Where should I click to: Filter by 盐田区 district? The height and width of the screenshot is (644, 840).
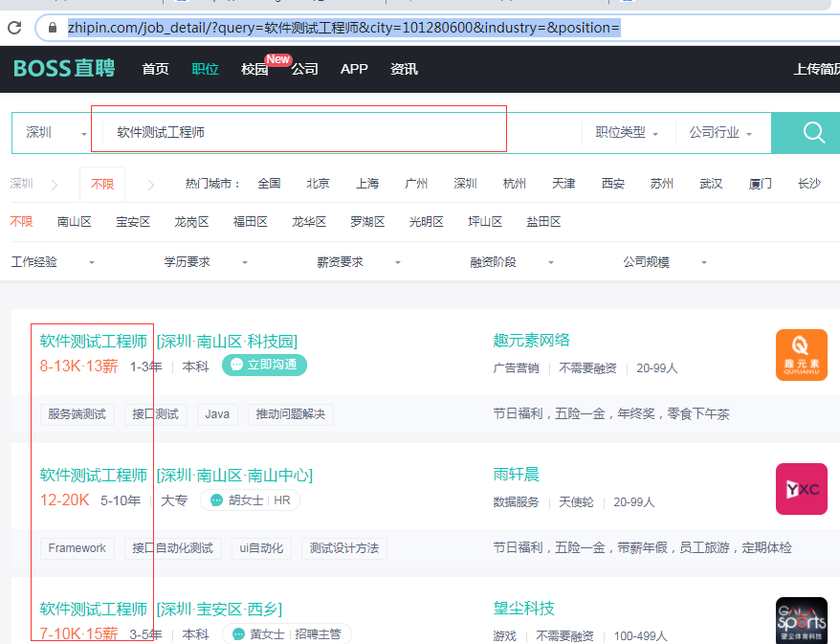[543, 222]
